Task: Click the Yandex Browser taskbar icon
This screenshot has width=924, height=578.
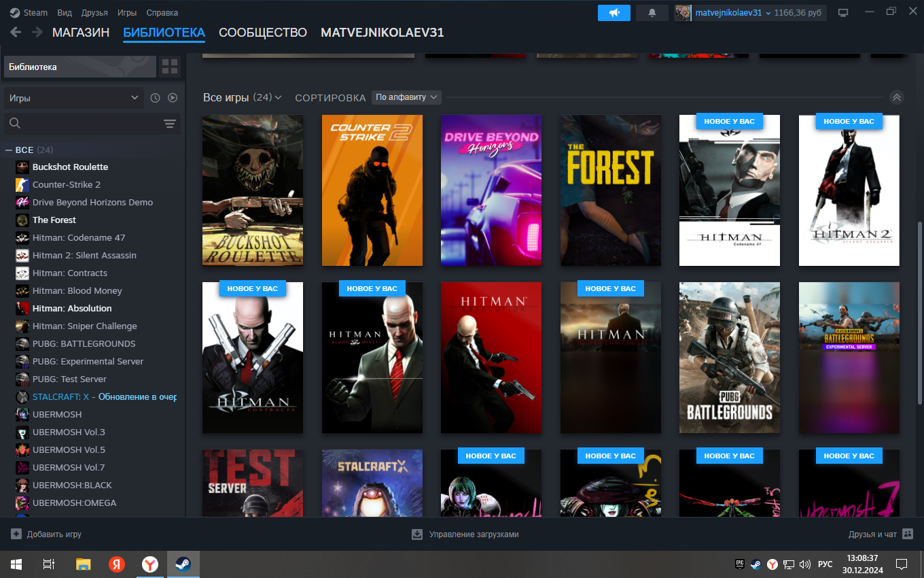Action: (x=150, y=564)
